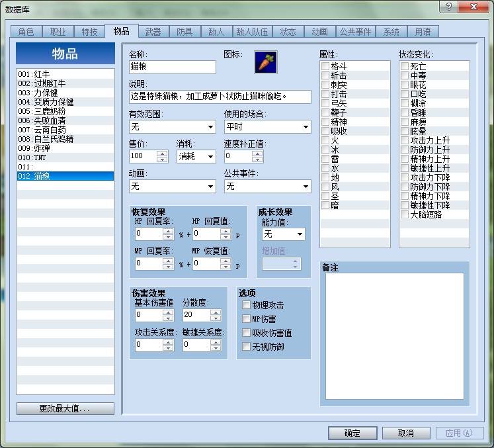The width and height of the screenshot is (494, 448).
Task: Select item 007:云南白药
Action: point(65,130)
